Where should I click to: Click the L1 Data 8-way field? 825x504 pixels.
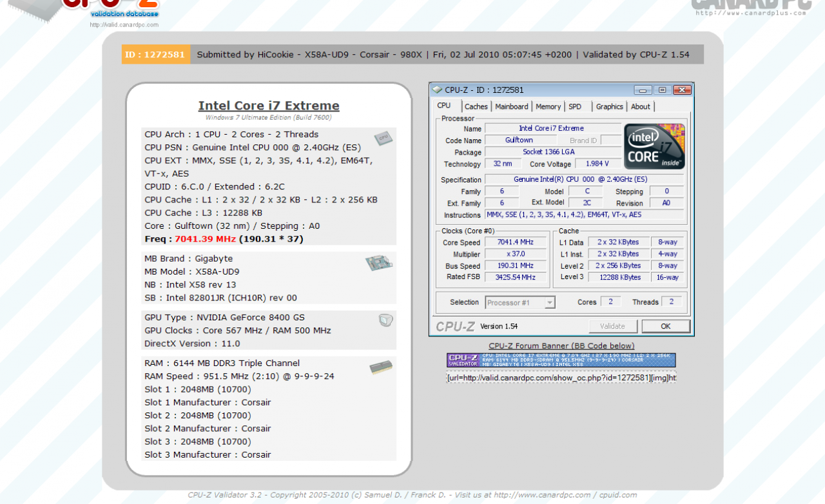tap(668, 242)
